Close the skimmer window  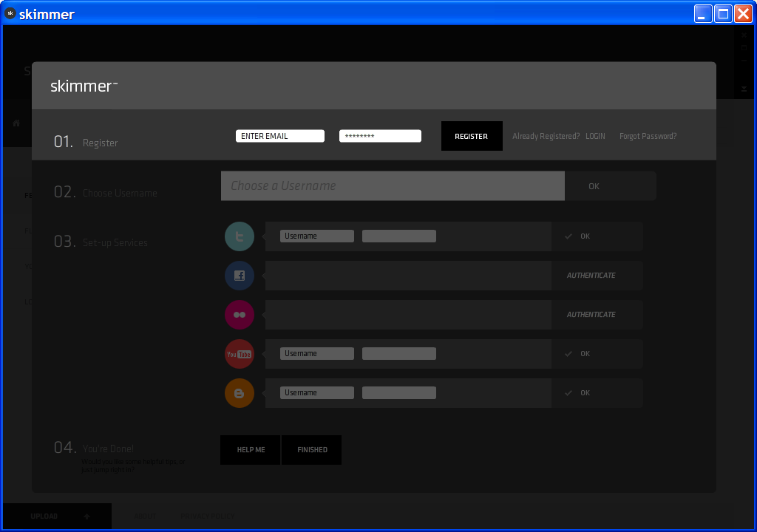click(x=744, y=14)
